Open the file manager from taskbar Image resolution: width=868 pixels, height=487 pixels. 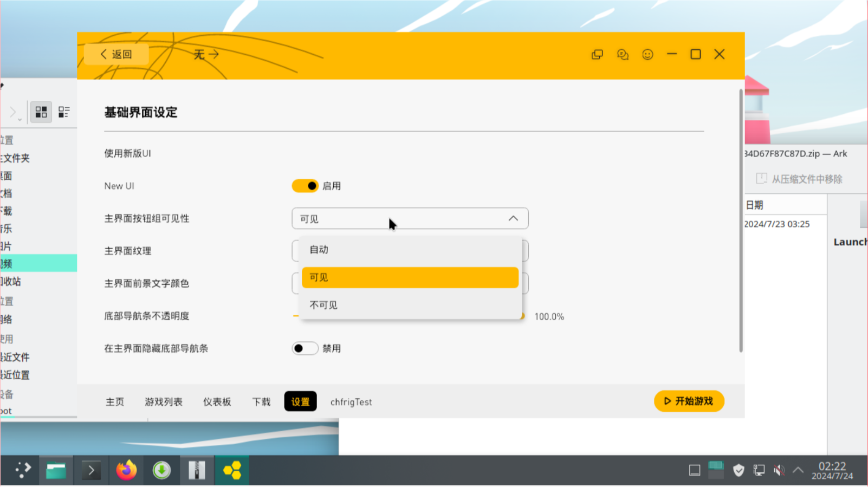(x=56, y=470)
